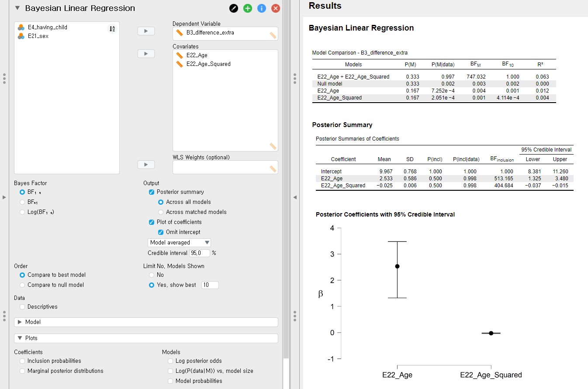Image resolution: width=588 pixels, height=389 pixels.
Task: Uncheck the Omit intercept option
Action: pyautogui.click(x=161, y=232)
